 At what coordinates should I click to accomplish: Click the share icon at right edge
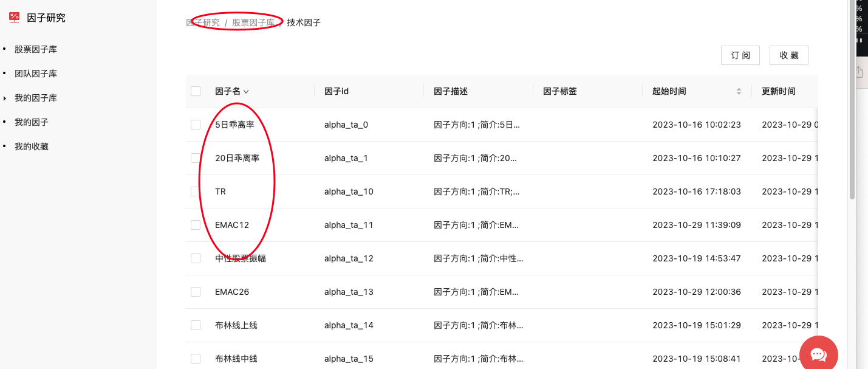coord(859,72)
